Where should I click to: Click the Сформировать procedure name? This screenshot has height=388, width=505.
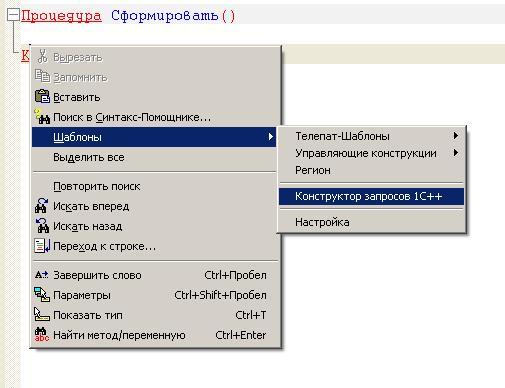pos(164,15)
